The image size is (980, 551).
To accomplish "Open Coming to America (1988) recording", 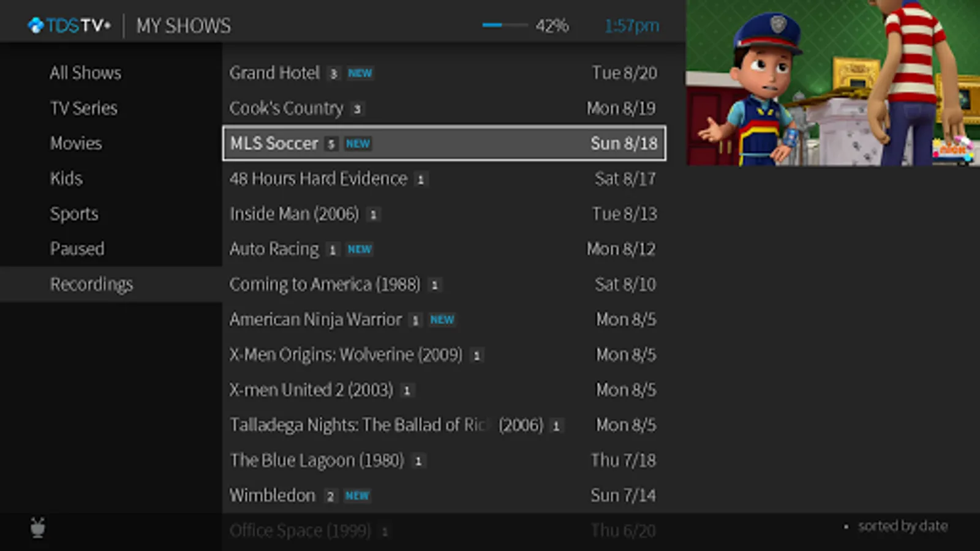I will [x=325, y=284].
